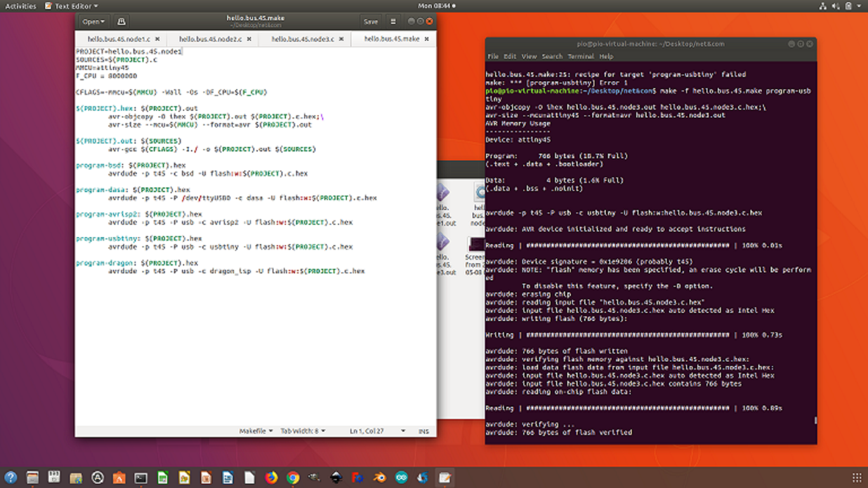Click the 'avrdude: erasing chip' terminal line
The height and width of the screenshot is (488, 868).
(528, 294)
